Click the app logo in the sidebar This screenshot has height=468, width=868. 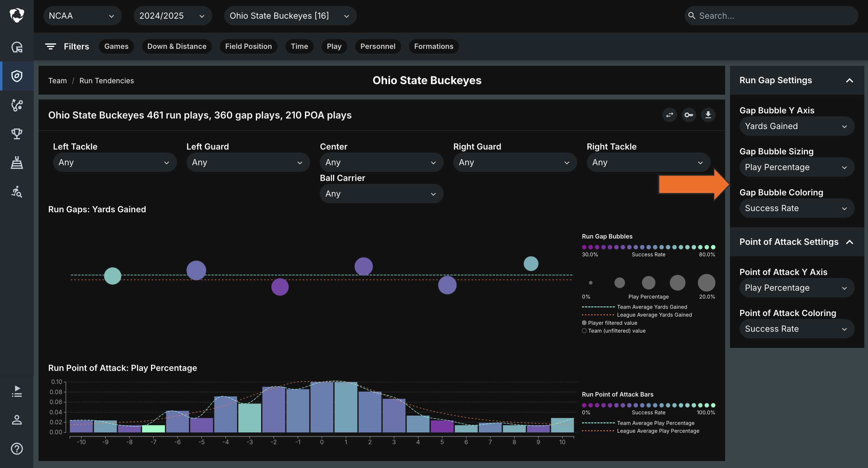tap(17, 15)
